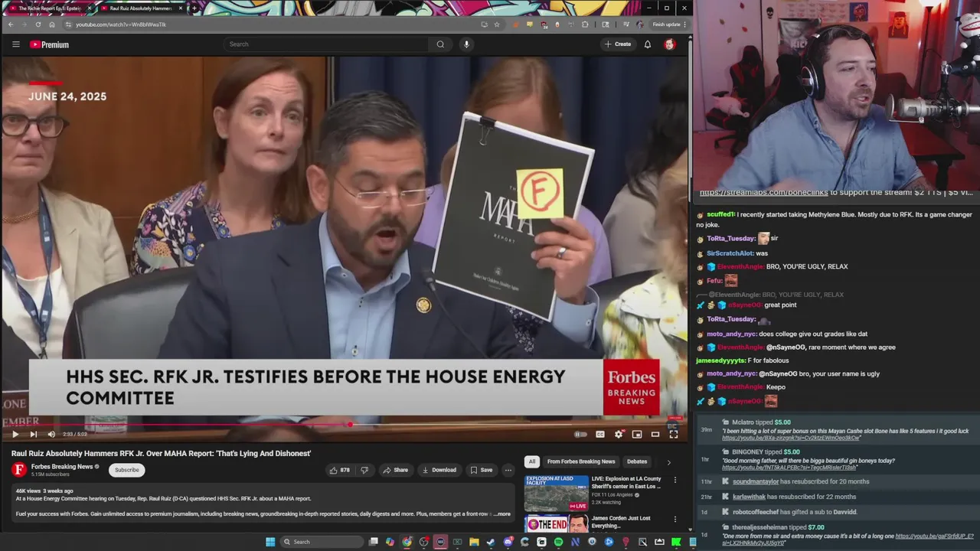Toggle closed captions in player

(599, 434)
